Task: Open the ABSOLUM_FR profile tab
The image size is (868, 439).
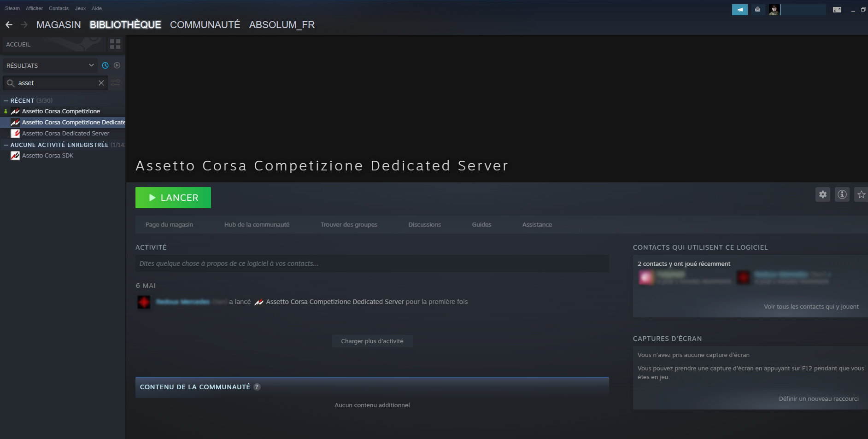Action: (282, 25)
